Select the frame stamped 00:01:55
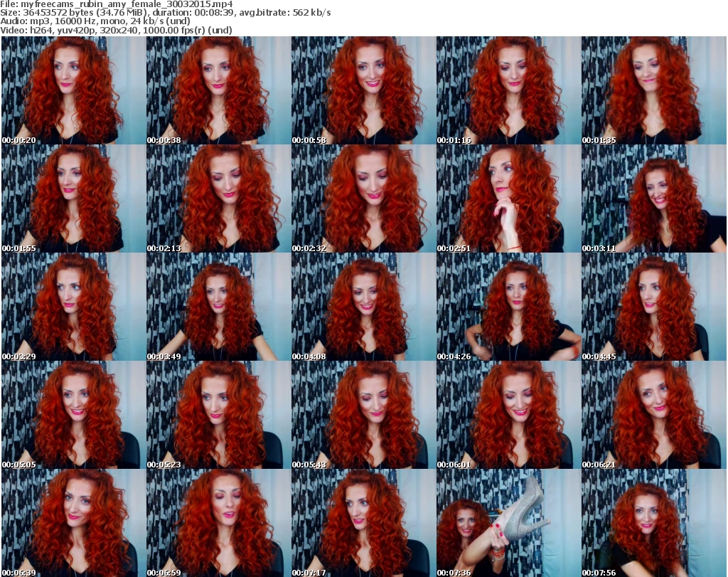The height and width of the screenshot is (577, 728). click(73, 198)
